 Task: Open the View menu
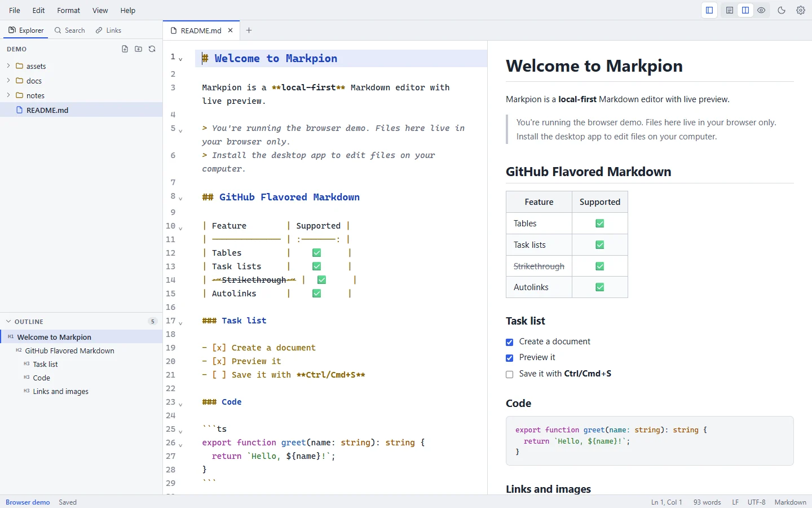tap(100, 10)
